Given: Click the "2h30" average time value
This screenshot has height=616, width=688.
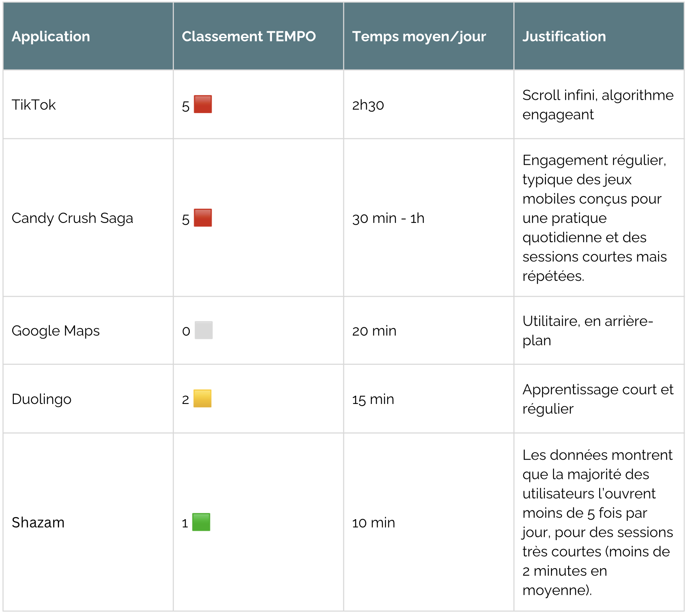Looking at the screenshot, I should pos(368,105).
